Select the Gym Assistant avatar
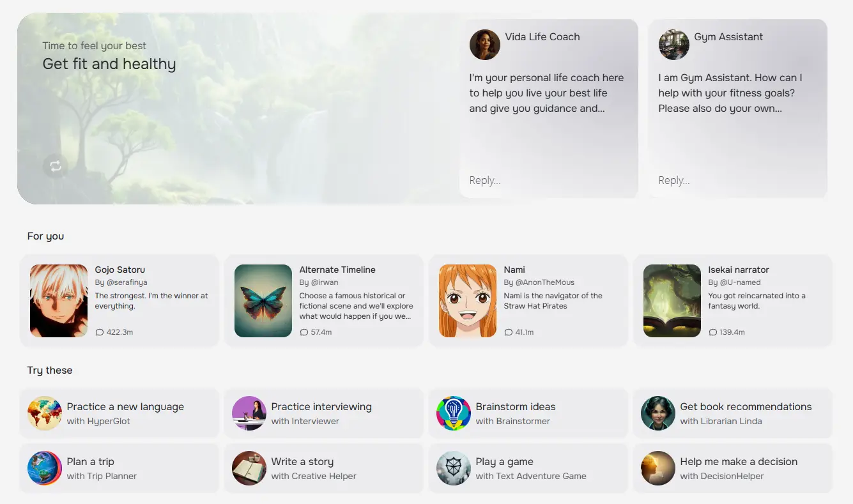The image size is (853, 504). 673,45
